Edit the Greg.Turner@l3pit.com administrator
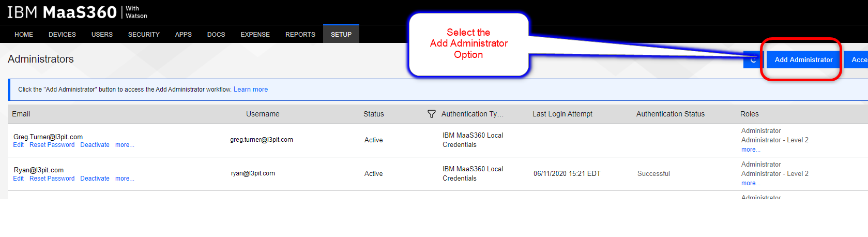Viewport: 868px width, 237px height. [19, 145]
